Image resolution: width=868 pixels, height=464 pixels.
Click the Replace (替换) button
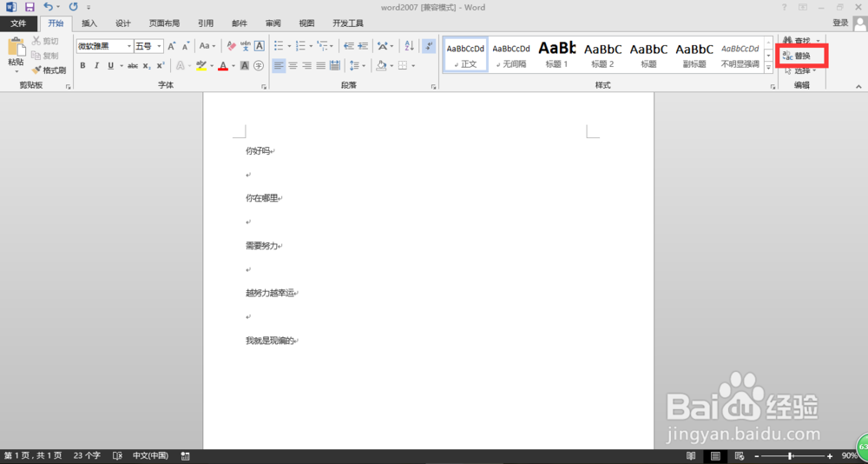[797, 56]
